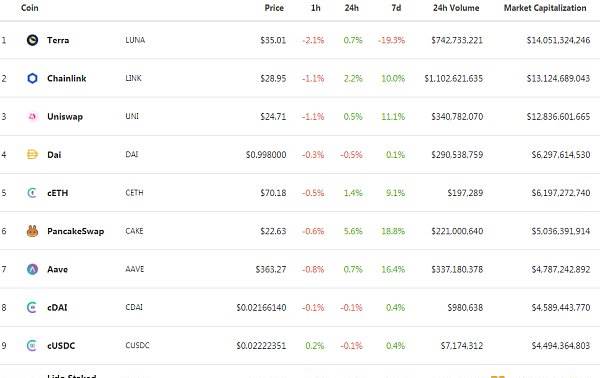Click the Uniswap pink unicorn icon
Viewport: 600px width, 378px height.
(33, 116)
